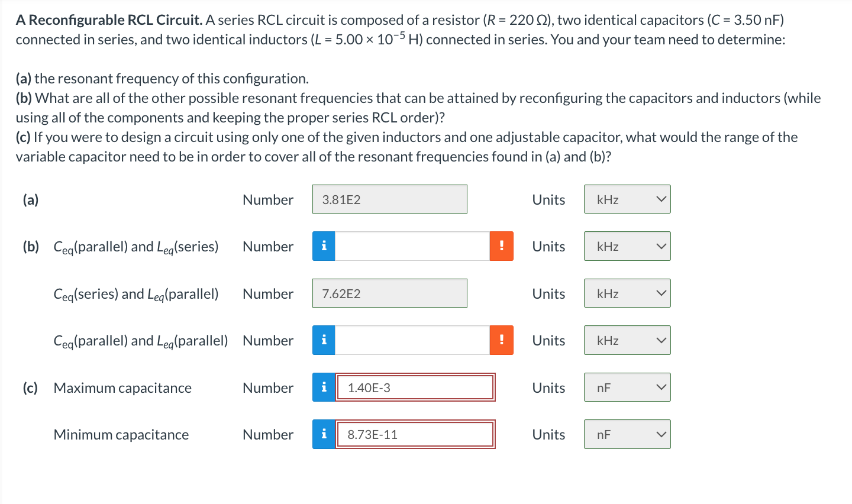Screen dimensions: 852x504
Task: Open the kHz dropdown on the 7.62E2 row
Action: [627, 293]
